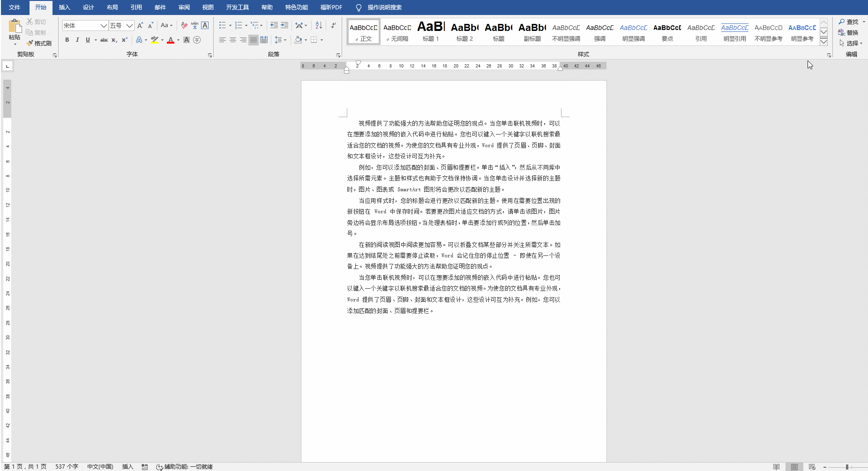868x471 pixels.
Task: Switch to the 插入 ribbon tab
Action: [64, 7]
